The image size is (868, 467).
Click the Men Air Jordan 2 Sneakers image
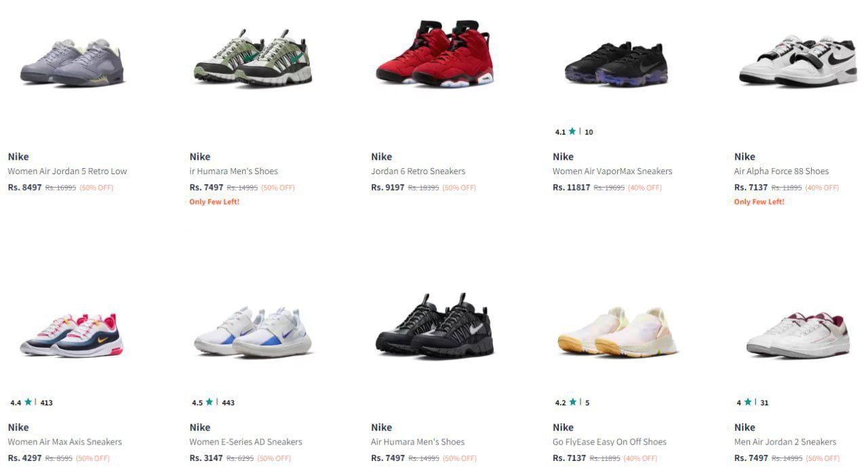[x=797, y=335]
